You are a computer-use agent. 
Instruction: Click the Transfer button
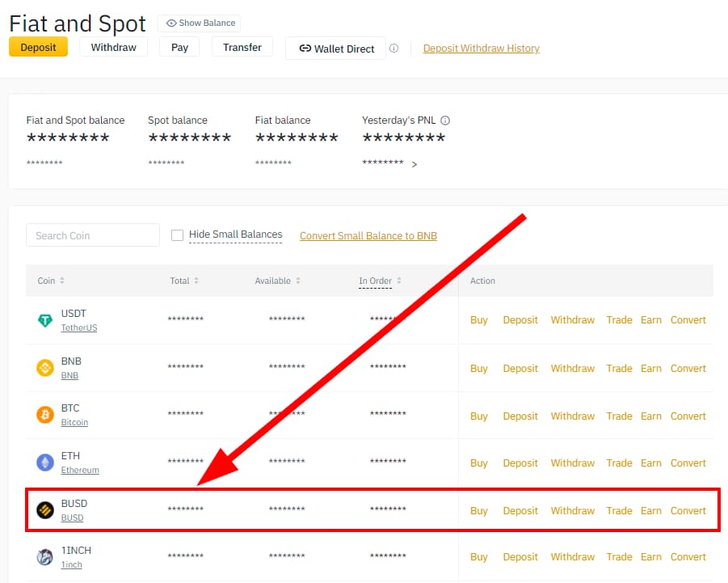click(x=242, y=47)
